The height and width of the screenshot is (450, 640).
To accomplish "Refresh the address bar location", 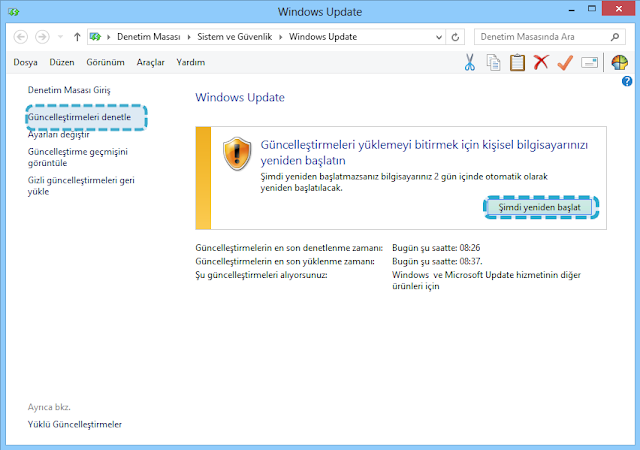I will click(x=455, y=37).
